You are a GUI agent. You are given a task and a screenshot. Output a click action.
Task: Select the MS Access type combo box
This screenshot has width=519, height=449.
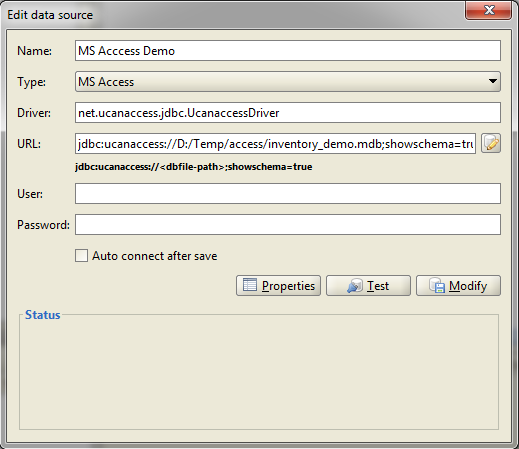pos(288,81)
